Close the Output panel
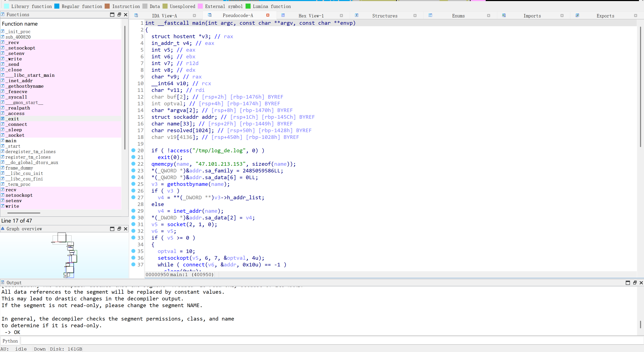644x352 pixels. click(x=641, y=283)
